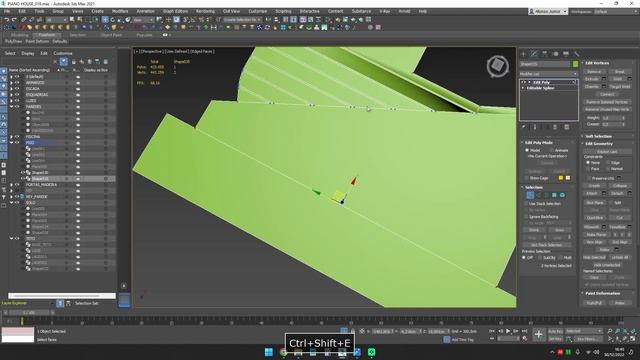Enable Use Stack Selection checkbox
This screenshot has height=360, width=640.
pos(526,204)
